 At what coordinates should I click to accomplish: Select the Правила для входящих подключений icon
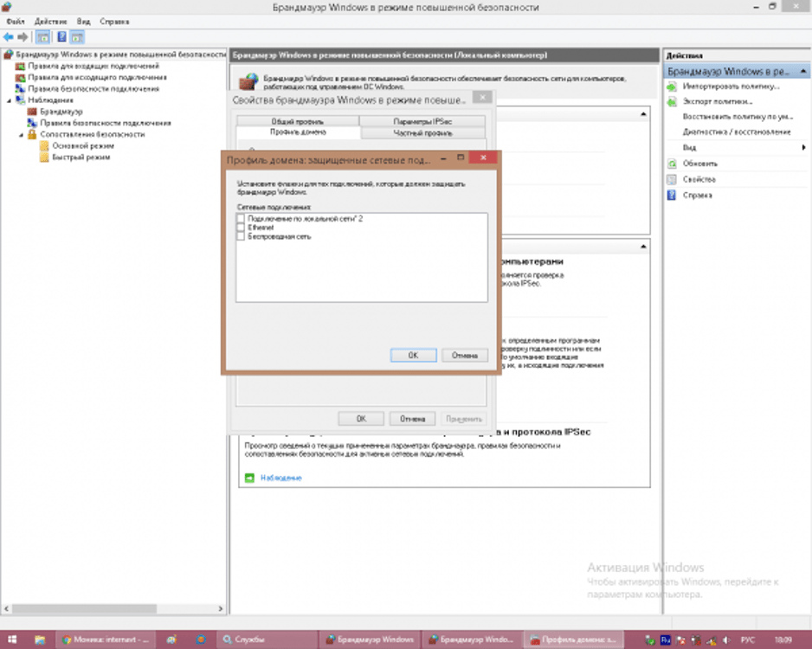[x=20, y=66]
